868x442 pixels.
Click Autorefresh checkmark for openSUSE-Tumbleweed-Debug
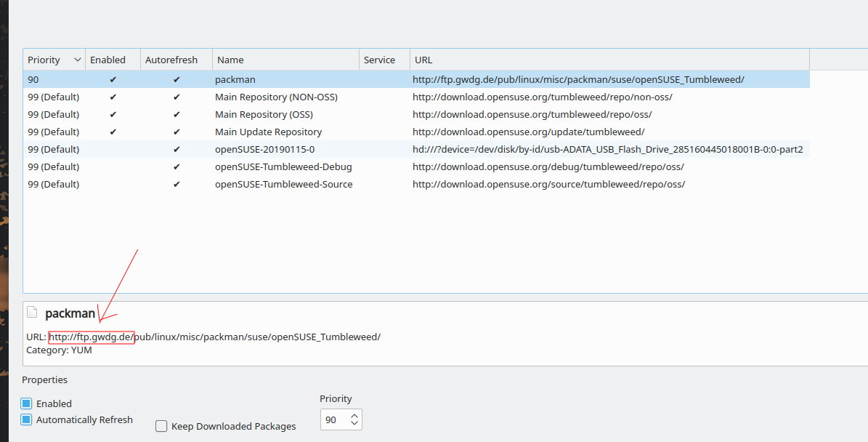tap(177, 166)
